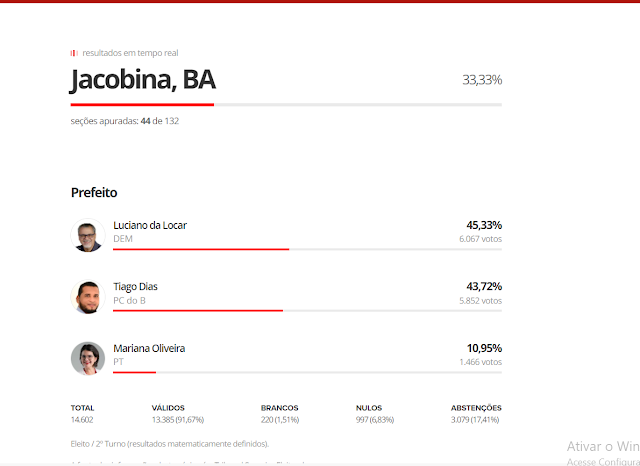Click the ABSTENÇÕES statistic
The image size is (640, 466).
(476, 414)
